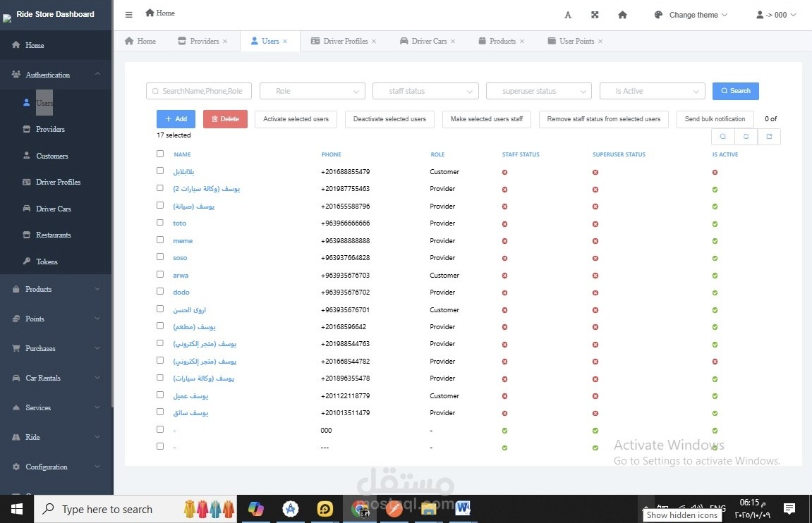Toggle the sidebar hamburger menu icon
The image size is (812, 523).
pos(129,15)
